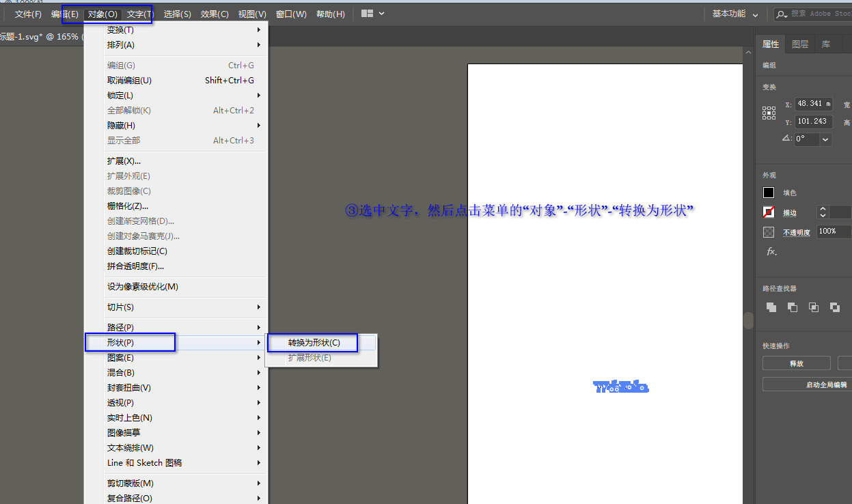The width and height of the screenshot is (852, 504).
Task: Click the Exclude pathfinder icon
Action: 835,307
